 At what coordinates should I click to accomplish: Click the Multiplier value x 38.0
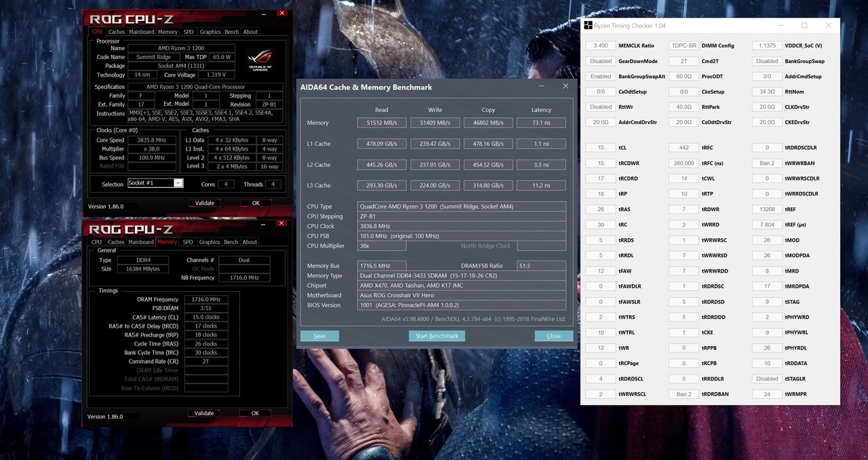click(151, 149)
